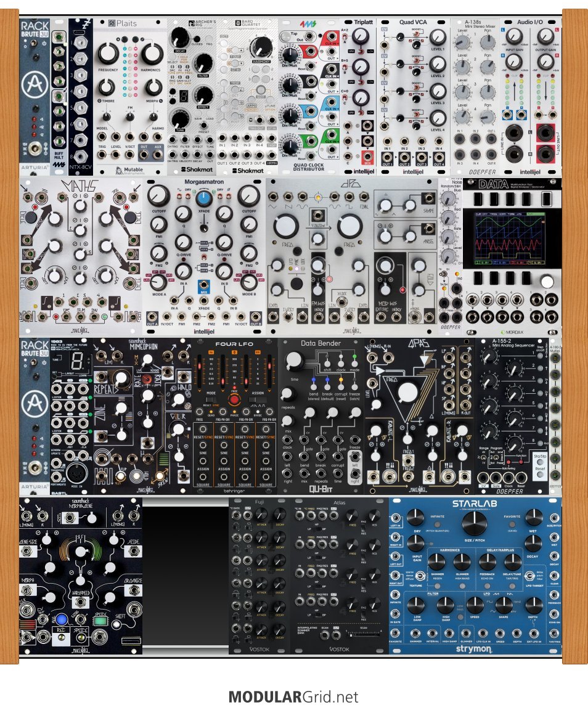This screenshot has width=588, height=710.
Task: Click the Quad VCA LEVEL 1 knob
Action: point(437,38)
